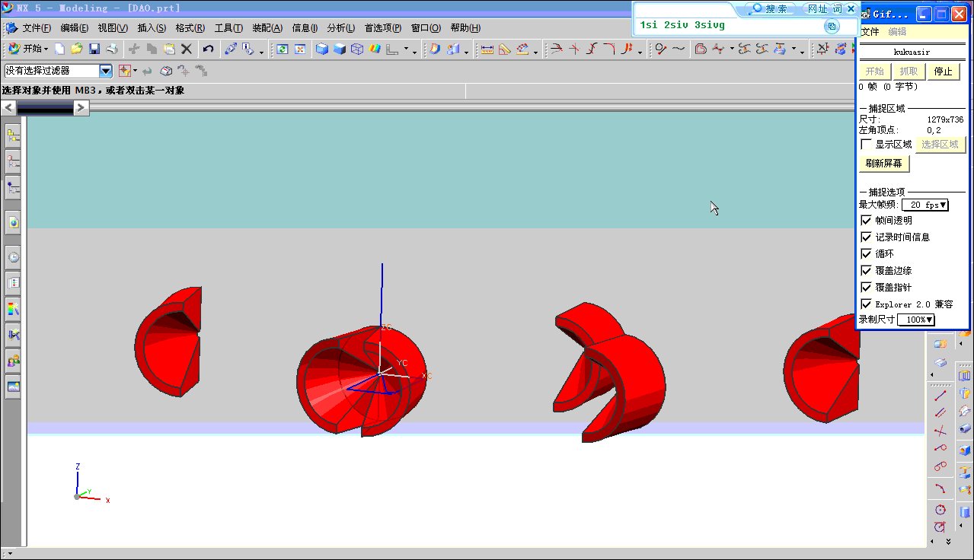Click the Tube icon in right toolbar
This screenshot has width=974, height=560.
click(x=965, y=430)
